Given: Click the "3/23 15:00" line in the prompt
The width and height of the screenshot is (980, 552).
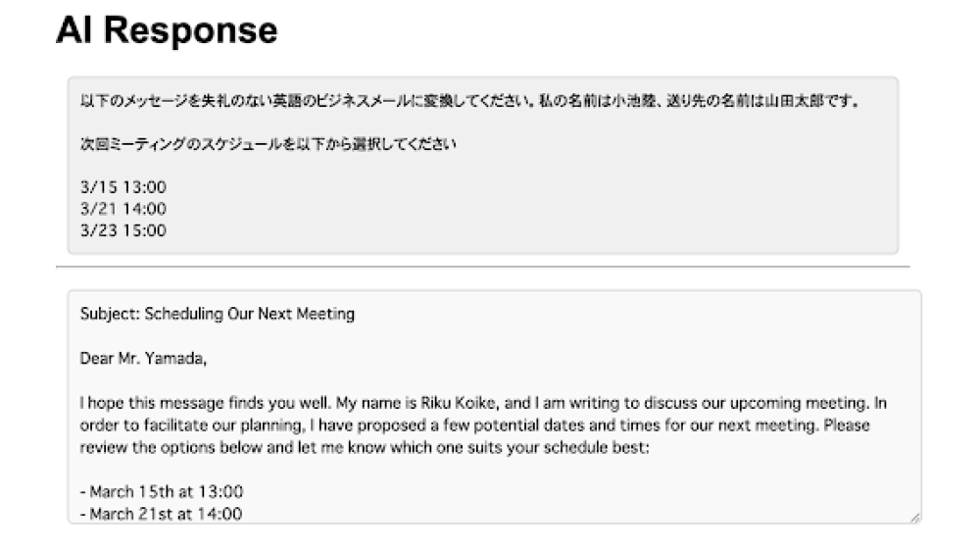Looking at the screenshot, I should click(x=123, y=230).
